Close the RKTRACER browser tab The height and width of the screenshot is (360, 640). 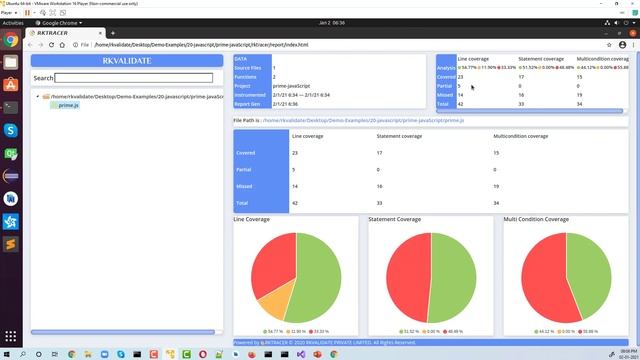pos(100,33)
